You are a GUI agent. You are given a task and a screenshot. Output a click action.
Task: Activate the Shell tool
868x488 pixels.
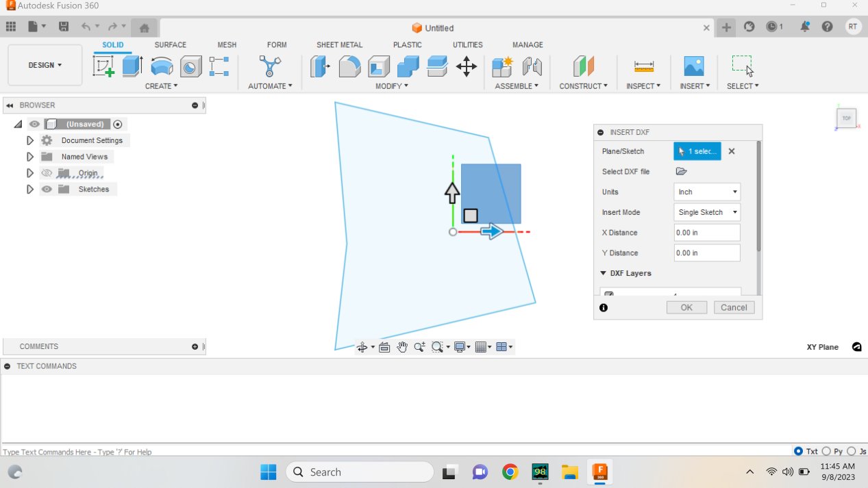(378, 66)
